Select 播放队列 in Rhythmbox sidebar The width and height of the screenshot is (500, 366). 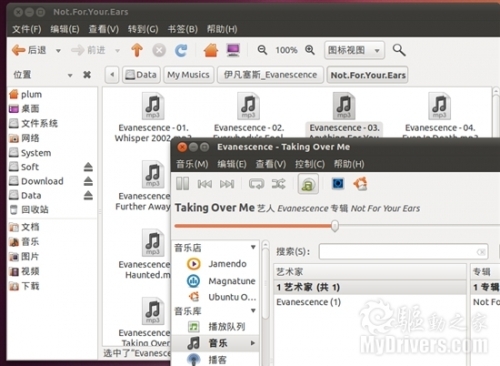pos(217,326)
